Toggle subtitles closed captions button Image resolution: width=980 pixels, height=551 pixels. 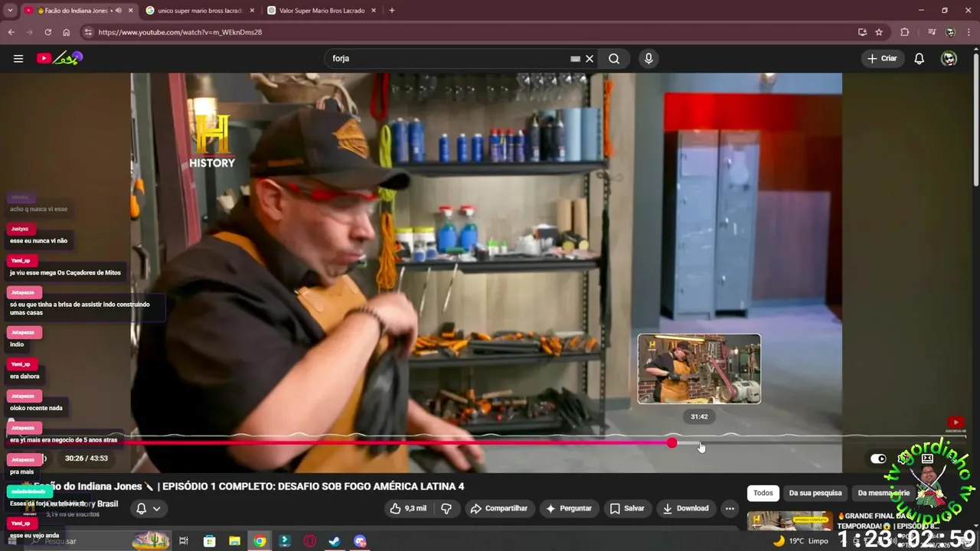927,458
